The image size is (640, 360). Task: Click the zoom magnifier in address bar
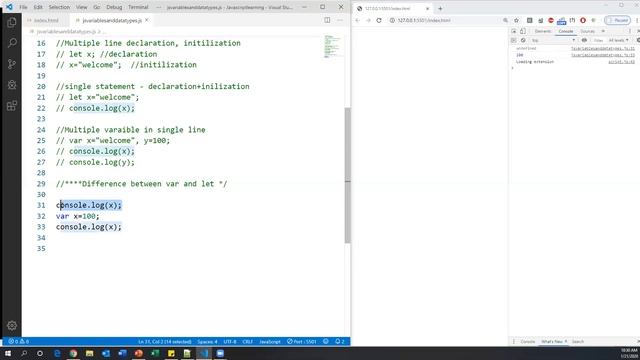(x=505, y=20)
